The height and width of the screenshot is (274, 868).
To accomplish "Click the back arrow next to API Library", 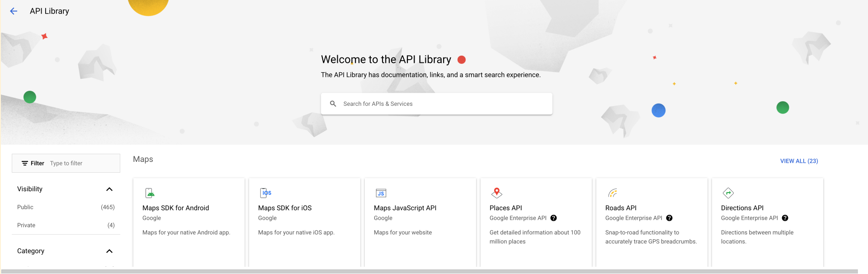I will point(14,11).
